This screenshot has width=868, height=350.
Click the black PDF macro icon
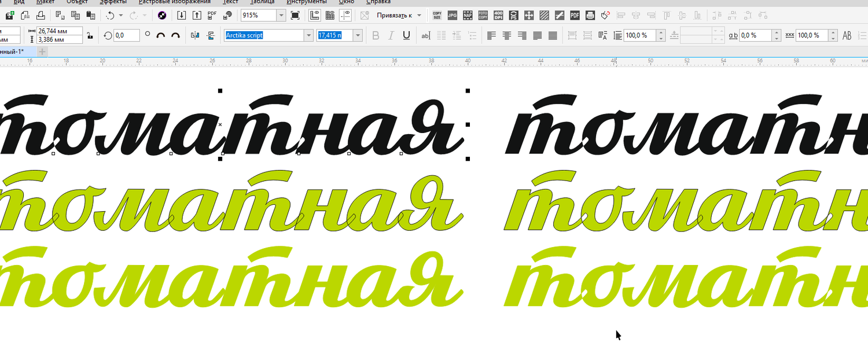(575, 15)
